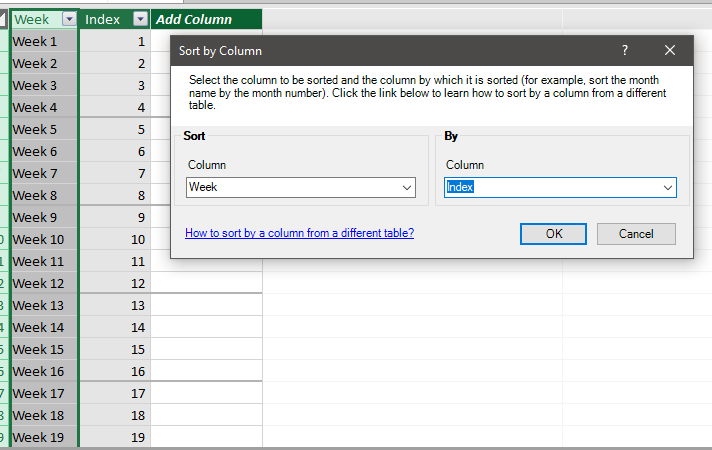Expand the Sort Column combo box

pyautogui.click(x=406, y=188)
